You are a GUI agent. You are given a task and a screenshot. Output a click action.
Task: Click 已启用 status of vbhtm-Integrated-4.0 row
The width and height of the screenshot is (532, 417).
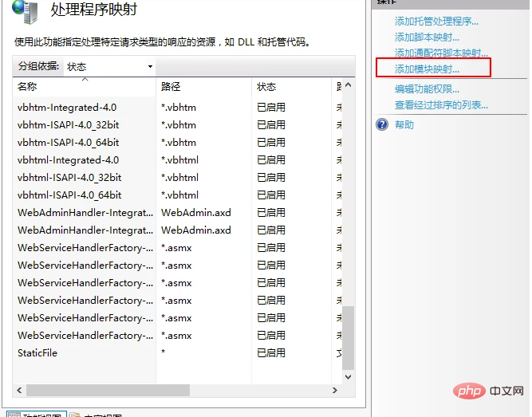271,108
